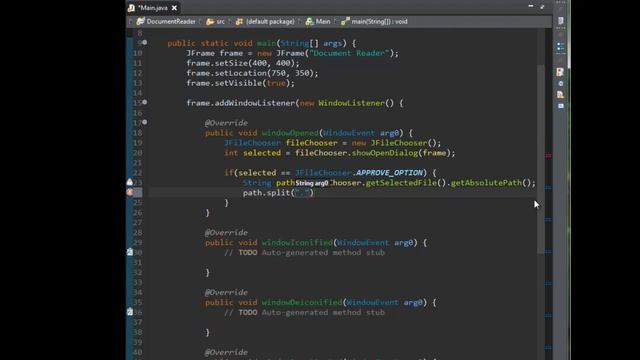Click the windowDeiconified method name
The image size is (640, 360).
[302, 302]
